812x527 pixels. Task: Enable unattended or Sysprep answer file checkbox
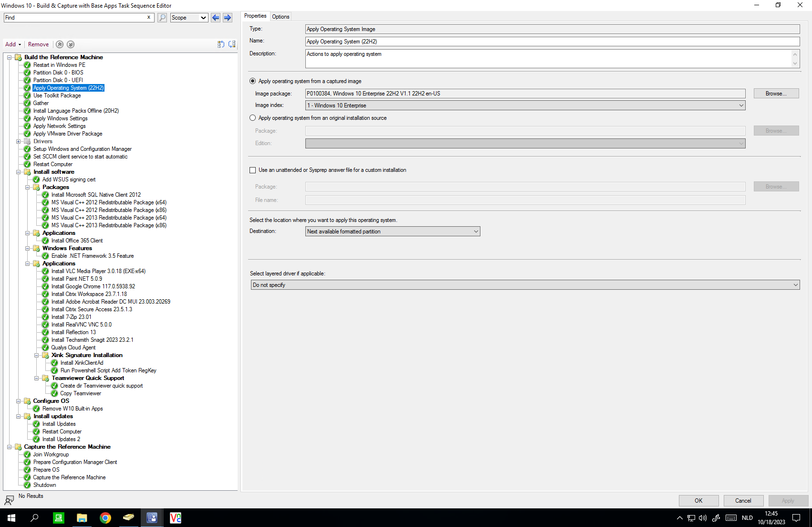point(253,170)
